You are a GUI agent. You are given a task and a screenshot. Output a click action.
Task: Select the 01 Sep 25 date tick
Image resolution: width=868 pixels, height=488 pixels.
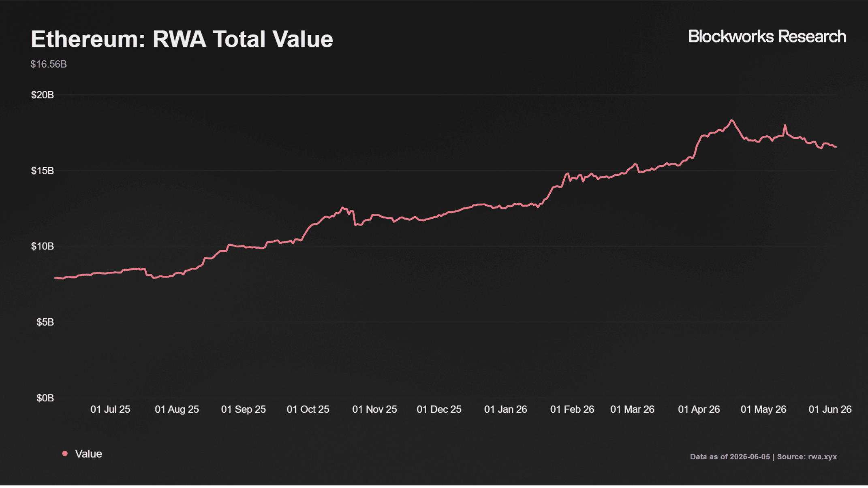244,409
